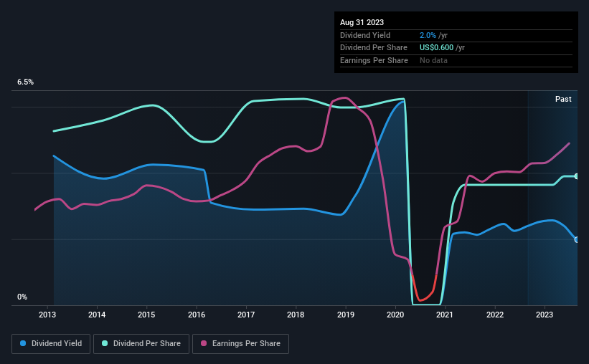This screenshot has width=589, height=364.
Task: Toggle the Dividend Yield legend button
Action: click(51, 344)
